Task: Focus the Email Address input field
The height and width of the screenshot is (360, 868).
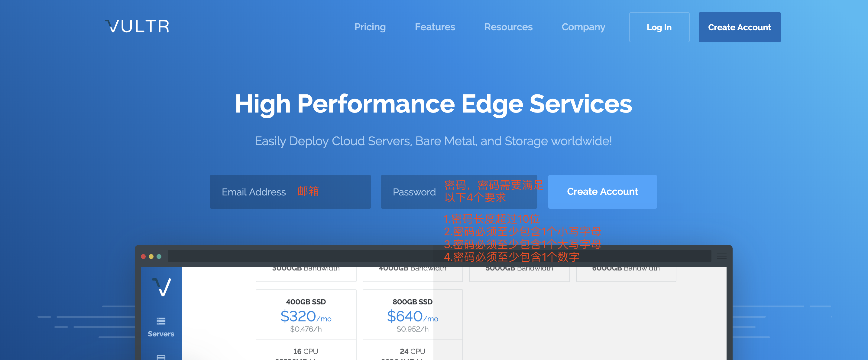Action: click(x=290, y=191)
